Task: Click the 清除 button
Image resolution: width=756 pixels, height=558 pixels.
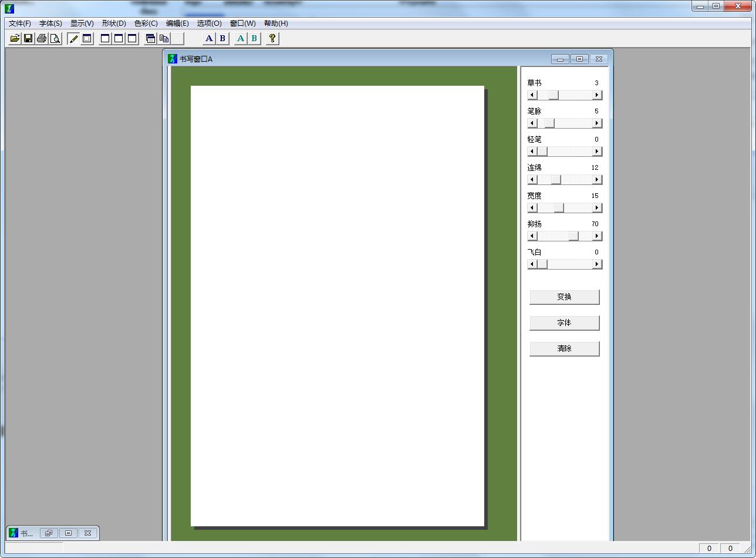Action: tap(564, 349)
